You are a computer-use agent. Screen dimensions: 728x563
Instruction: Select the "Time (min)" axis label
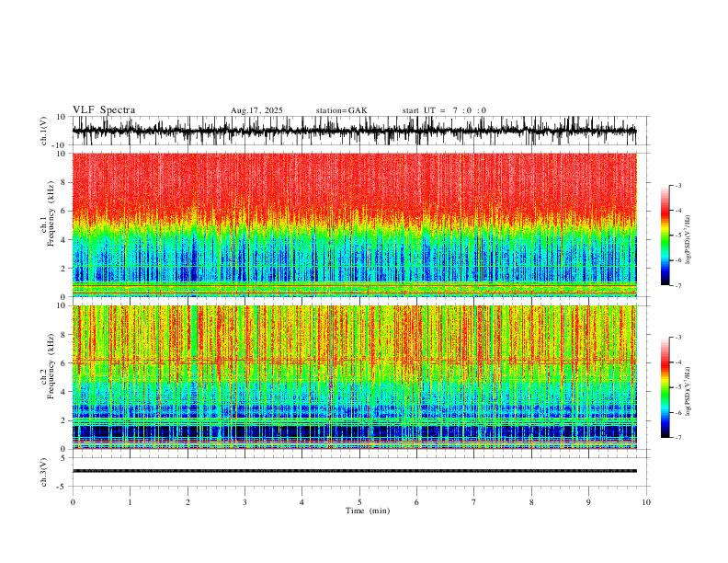point(368,511)
